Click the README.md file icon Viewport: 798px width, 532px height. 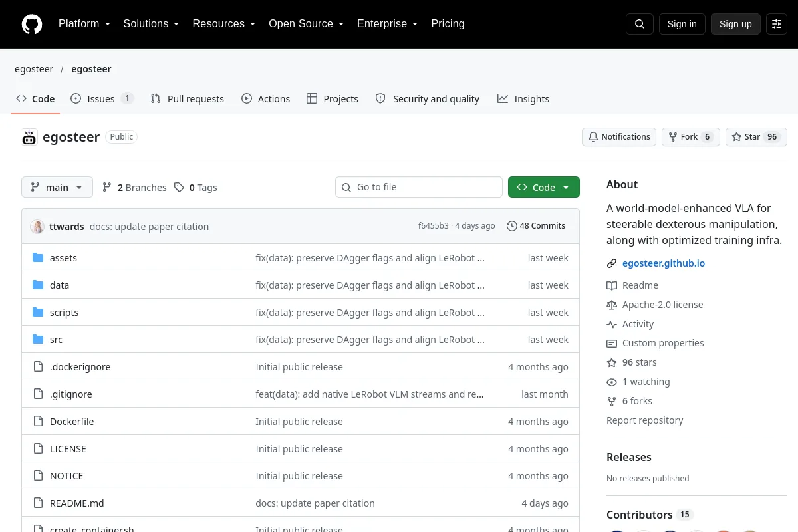pyautogui.click(x=38, y=503)
